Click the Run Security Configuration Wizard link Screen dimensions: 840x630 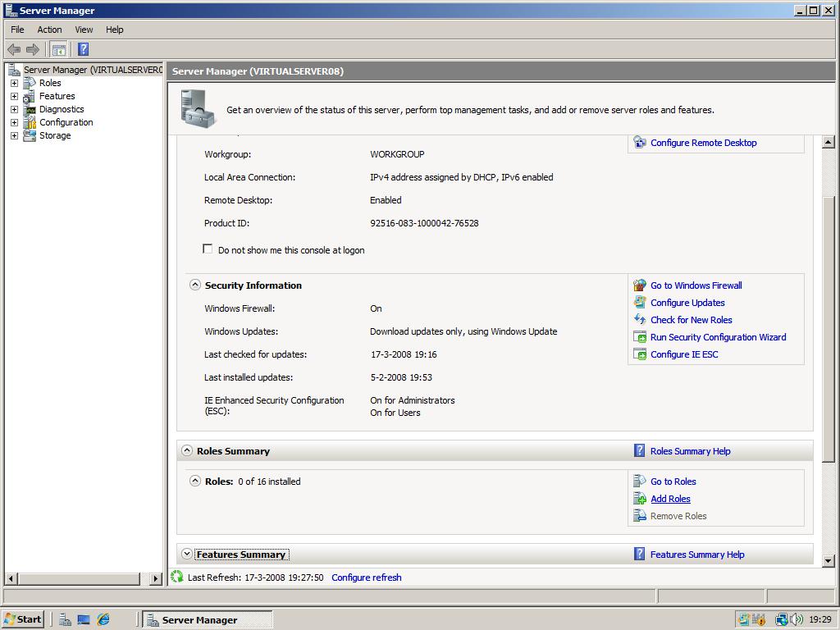click(718, 337)
